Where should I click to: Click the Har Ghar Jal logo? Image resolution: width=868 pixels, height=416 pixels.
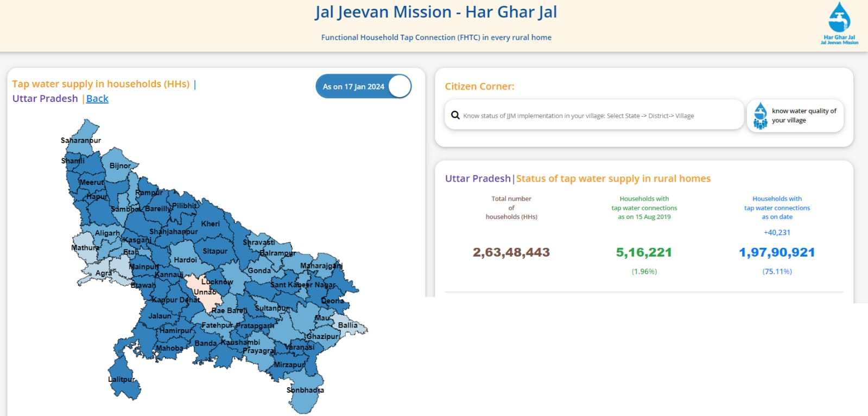point(839,23)
